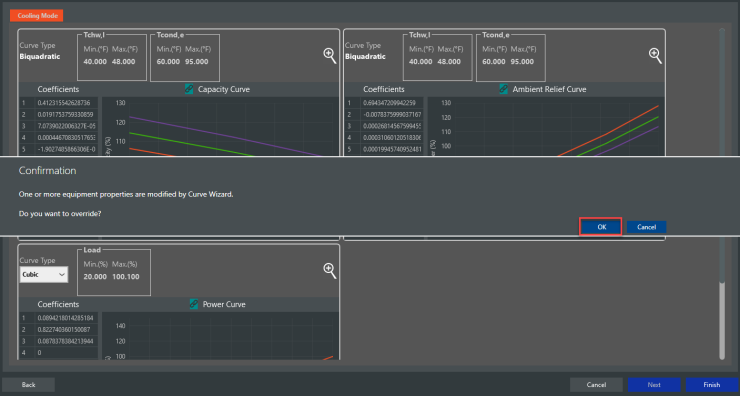The width and height of the screenshot is (740, 396).
Task: Switch to the Cooling Mode tab
Action: (37, 16)
